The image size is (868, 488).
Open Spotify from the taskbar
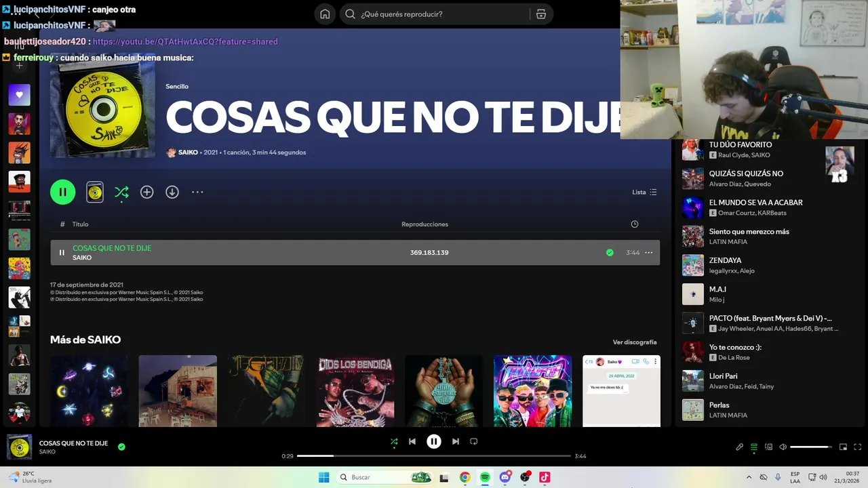click(485, 477)
